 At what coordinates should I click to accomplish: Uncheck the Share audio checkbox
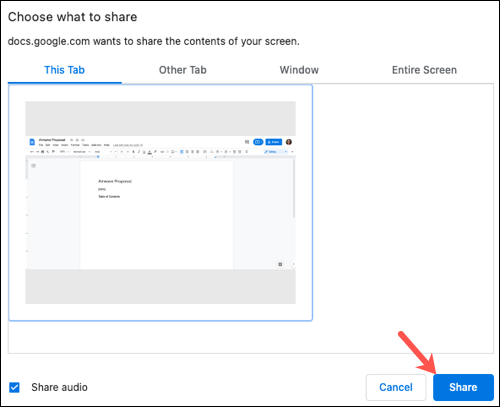14,387
